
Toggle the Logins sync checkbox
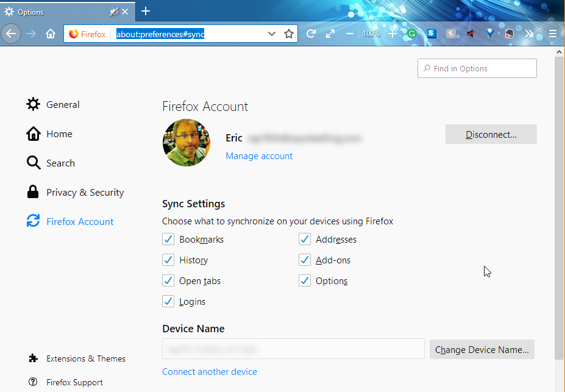point(168,301)
